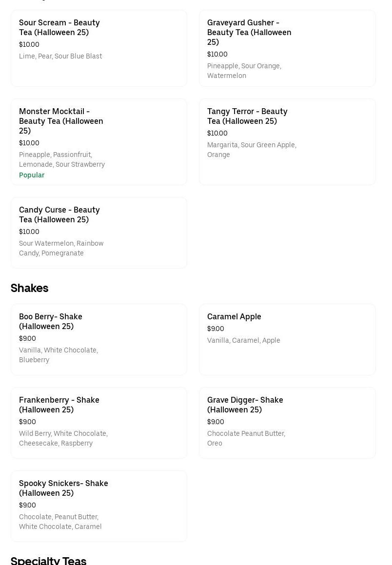Select the Spooky Snickers Shake
392x565 pixels.
98,506
